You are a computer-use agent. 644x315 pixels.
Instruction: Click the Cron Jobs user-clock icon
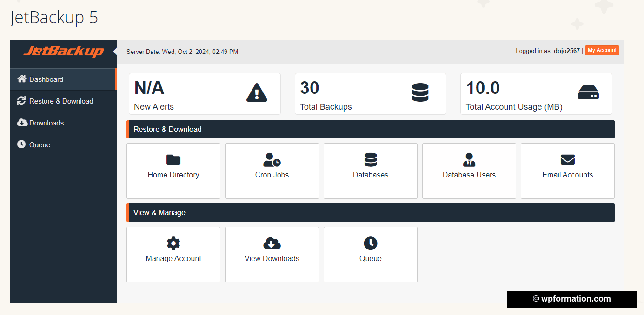[272, 160]
